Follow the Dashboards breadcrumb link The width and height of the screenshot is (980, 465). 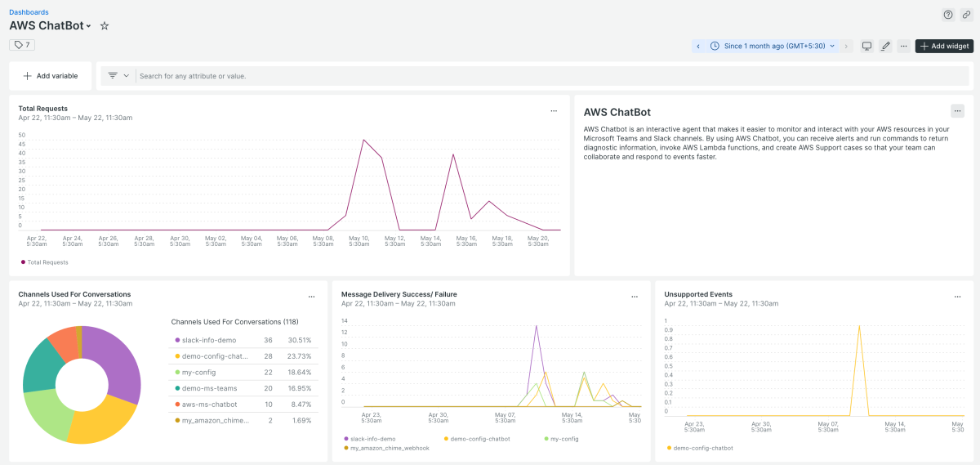pos(29,12)
